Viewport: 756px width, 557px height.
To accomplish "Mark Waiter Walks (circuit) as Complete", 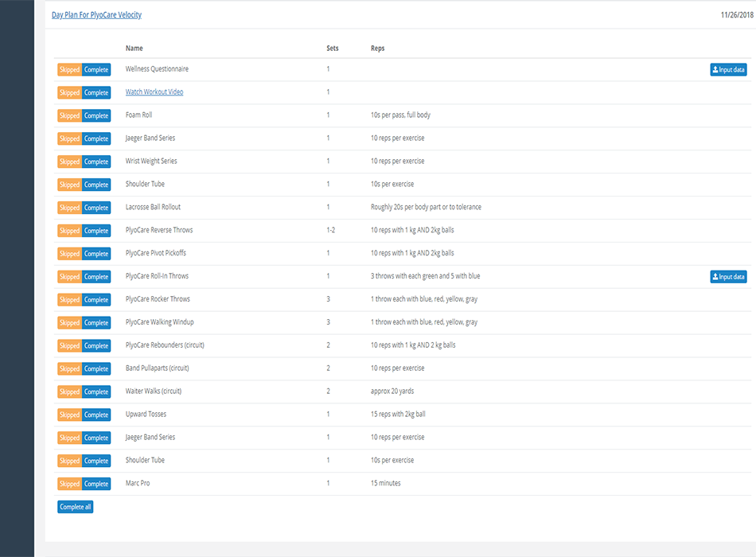I will point(96,392).
